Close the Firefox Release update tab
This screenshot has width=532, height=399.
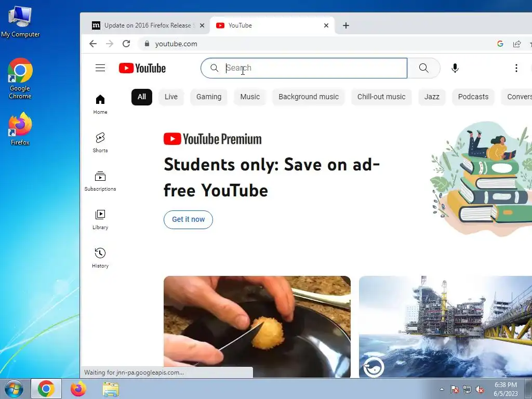point(202,25)
